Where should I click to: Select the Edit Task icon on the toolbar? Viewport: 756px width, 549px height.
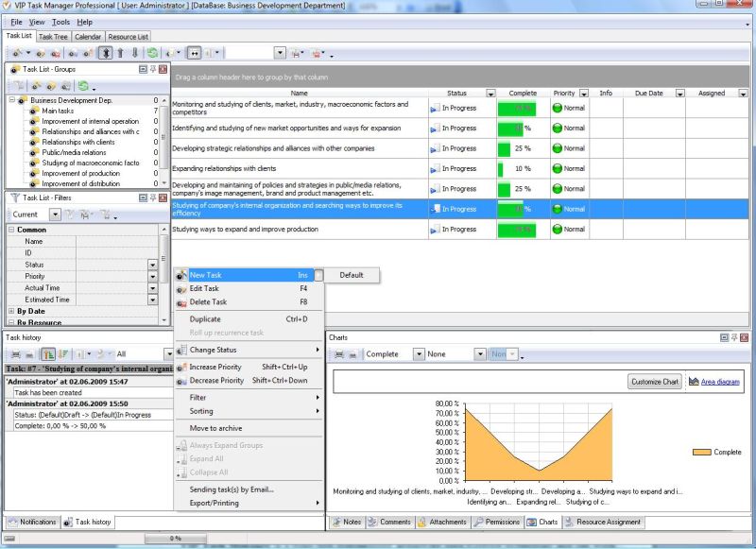click(x=40, y=53)
